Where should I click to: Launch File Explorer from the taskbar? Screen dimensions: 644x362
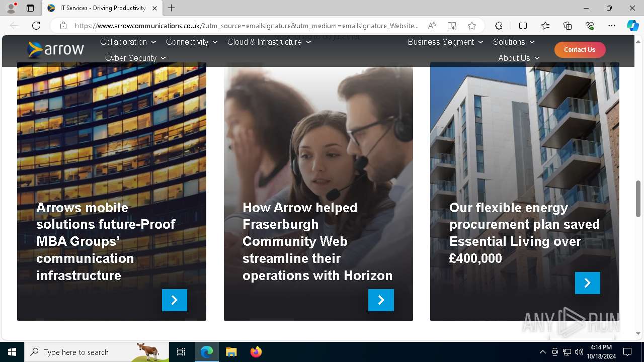click(x=231, y=352)
